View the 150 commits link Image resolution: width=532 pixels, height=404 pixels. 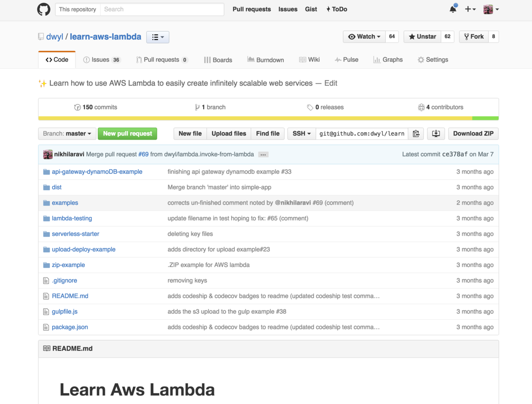click(x=96, y=107)
